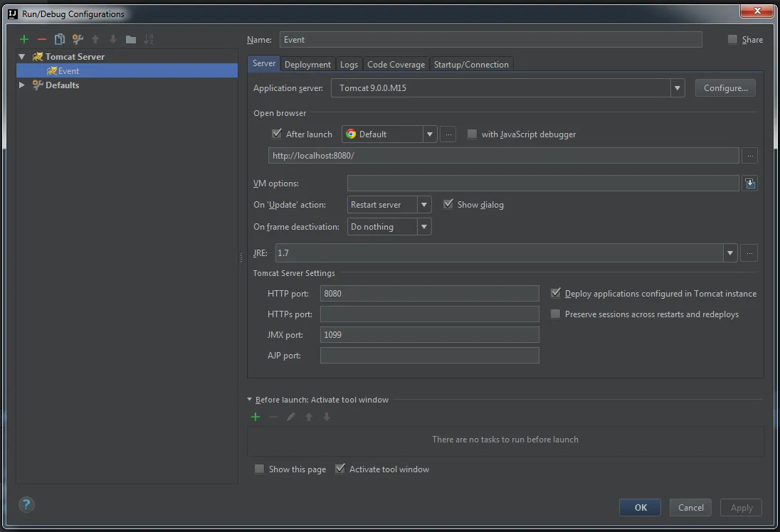Screen dimensions: 780x532
Task: Click the HTTPs port input field
Action: click(429, 314)
